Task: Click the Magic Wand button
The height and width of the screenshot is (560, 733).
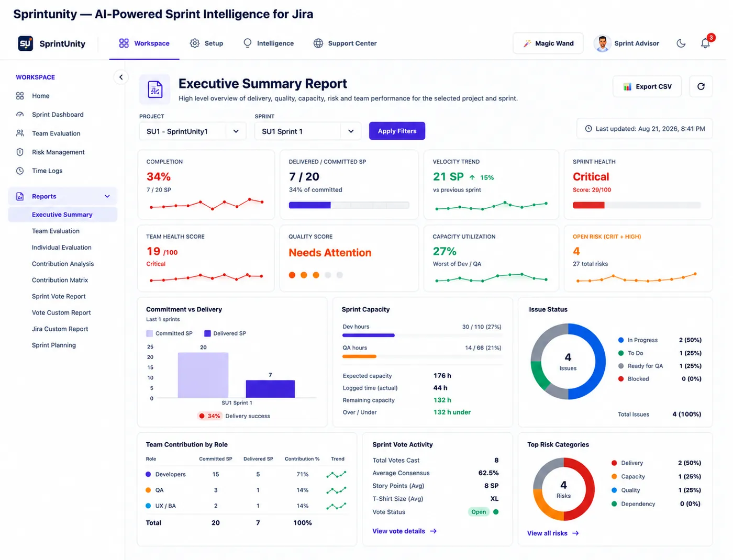Action: point(548,43)
